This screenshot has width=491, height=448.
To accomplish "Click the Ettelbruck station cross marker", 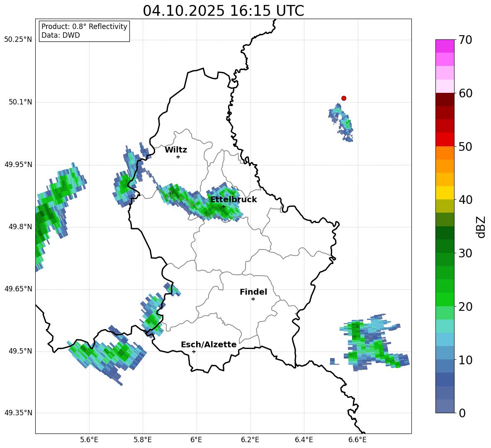I will click(224, 206).
